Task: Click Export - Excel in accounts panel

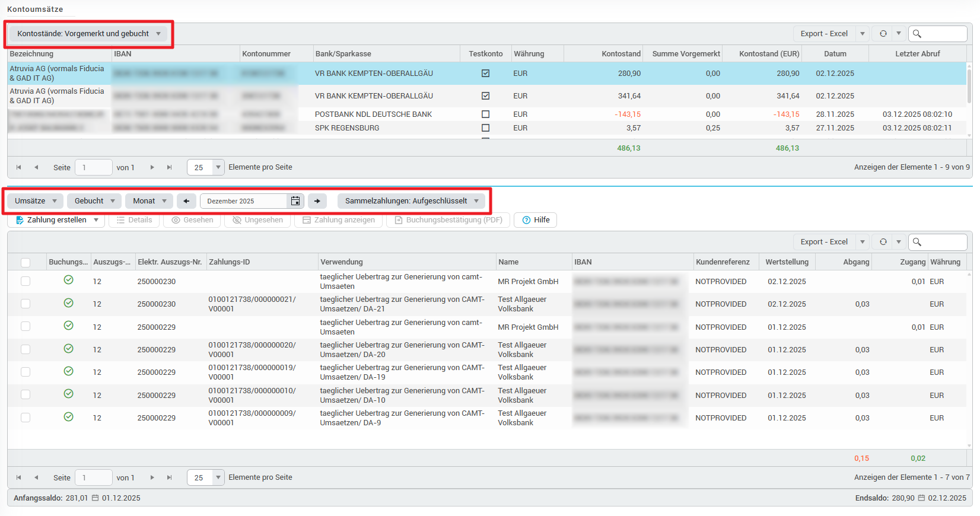Action: click(823, 34)
